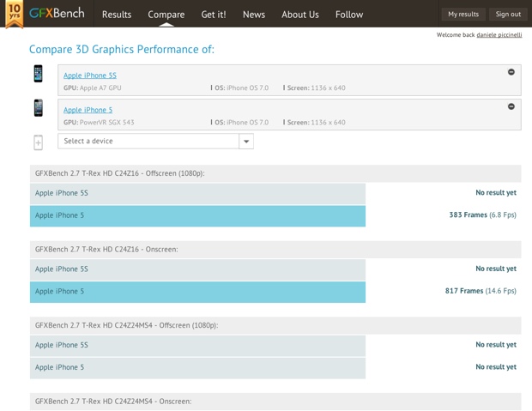532x411 pixels.
Task: Open the Get it! menu
Action: click(214, 15)
